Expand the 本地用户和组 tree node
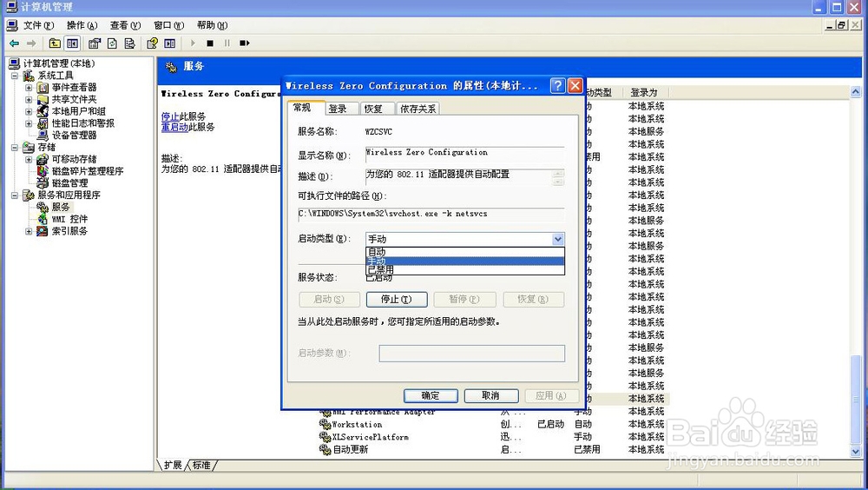The width and height of the screenshot is (868, 490). click(x=29, y=111)
